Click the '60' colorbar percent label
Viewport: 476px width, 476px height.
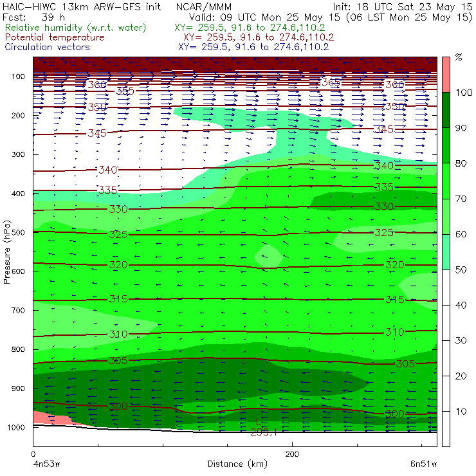click(461, 234)
